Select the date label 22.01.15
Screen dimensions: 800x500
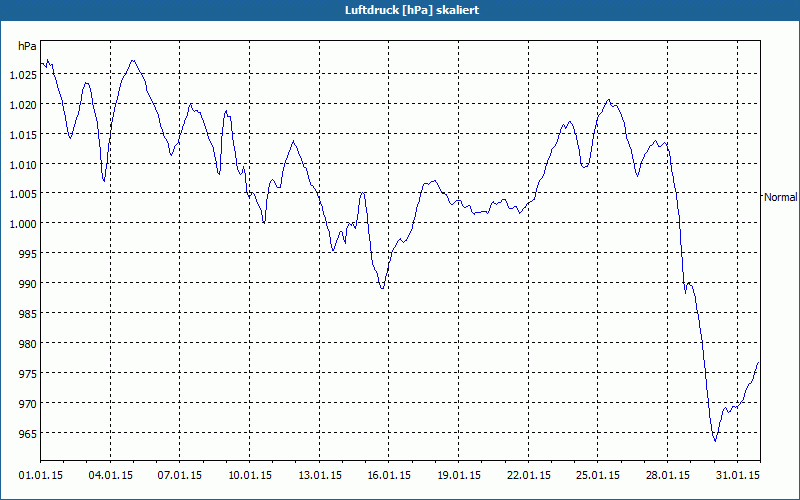click(529, 475)
